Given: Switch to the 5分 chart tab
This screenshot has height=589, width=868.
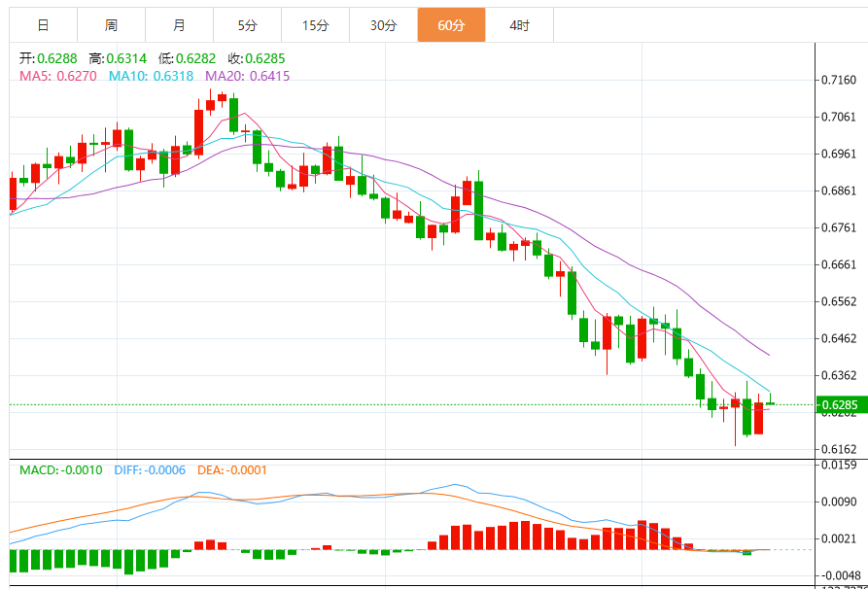Looking at the screenshot, I should (x=248, y=25).
